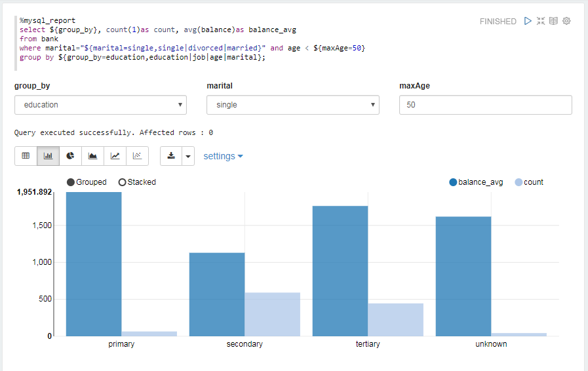Expand download format dropdown arrow
This screenshot has width=588, height=371.
[x=188, y=156]
